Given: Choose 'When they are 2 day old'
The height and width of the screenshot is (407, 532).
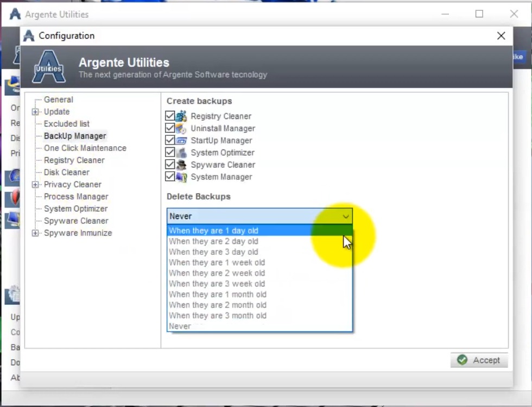Looking at the screenshot, I should click(x=259, y=241).
